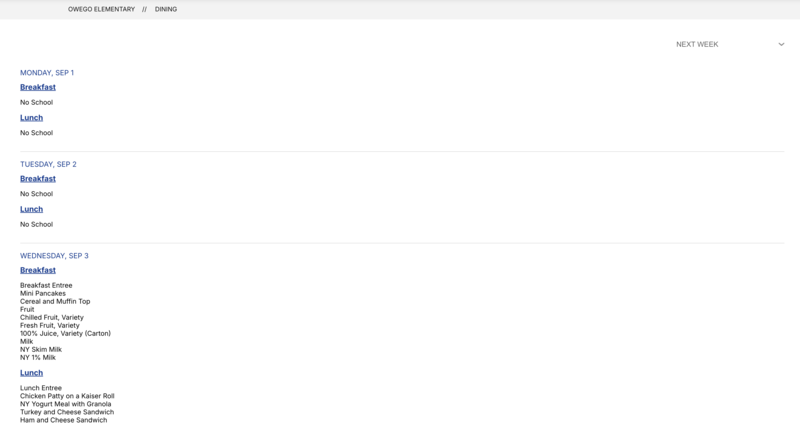800x423 pixels.
Task: Click the Turkey and Cheese Sandwich item
Action: pos(67,412)
